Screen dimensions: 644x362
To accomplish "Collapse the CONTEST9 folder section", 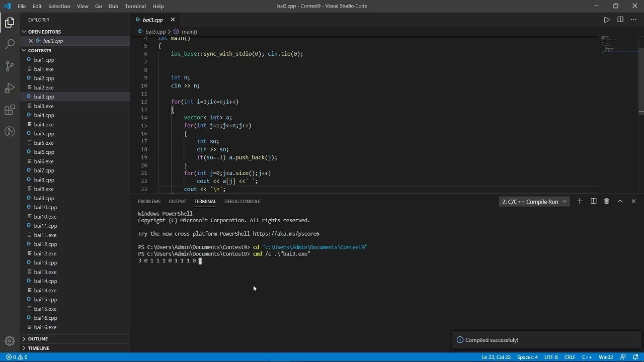I will tap(75, 50).
